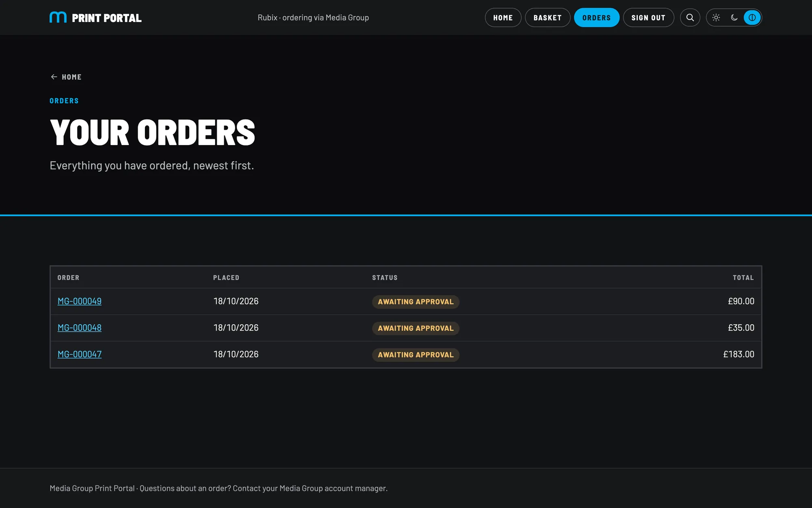
Task: Click the Print Portal logo
Action: [95, 17]
